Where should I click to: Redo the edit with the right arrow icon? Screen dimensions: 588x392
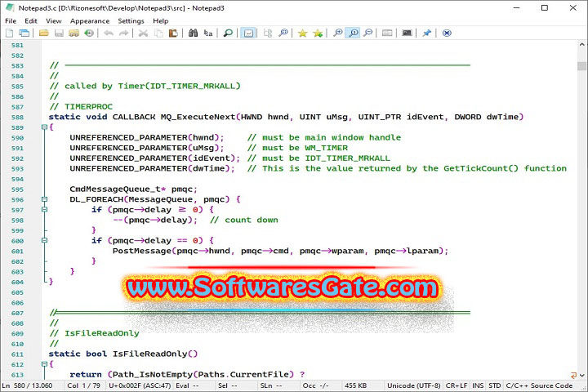click(123, 33)
